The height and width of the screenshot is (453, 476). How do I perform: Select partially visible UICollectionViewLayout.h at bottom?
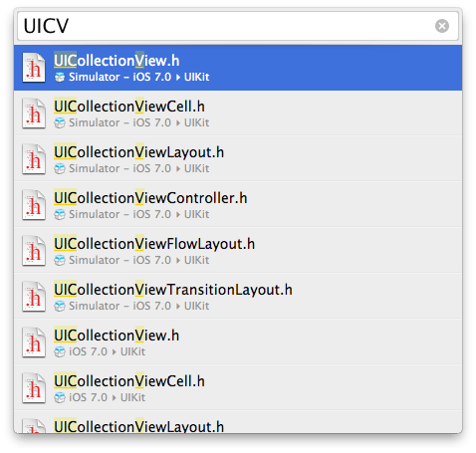click(238, 422)
